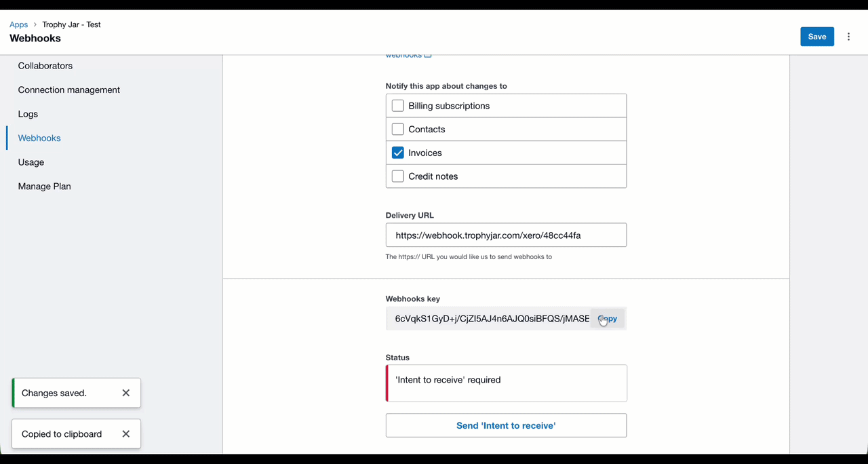The width and height of the screenshot is (868, 464).
Task: Click the 'Changes saved.' toast message
Action: 54,393
